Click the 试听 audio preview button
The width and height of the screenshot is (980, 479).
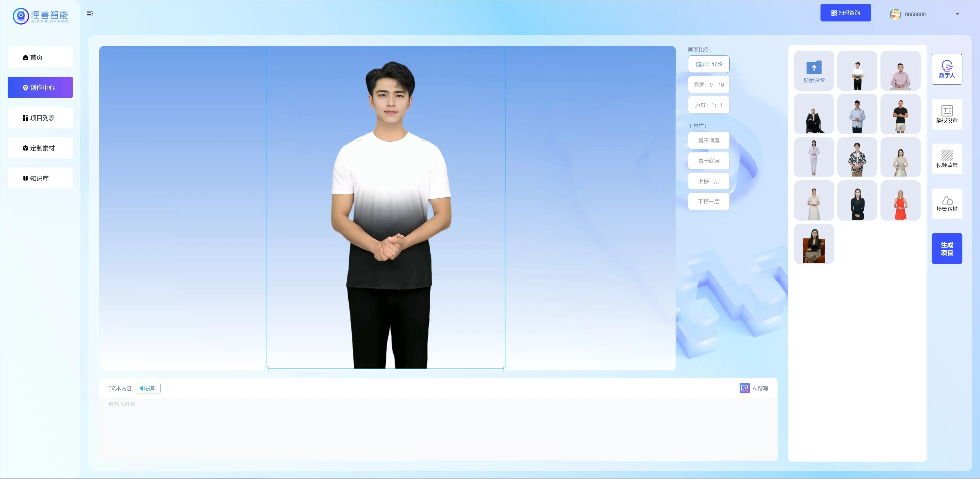(x=148, y=388)
